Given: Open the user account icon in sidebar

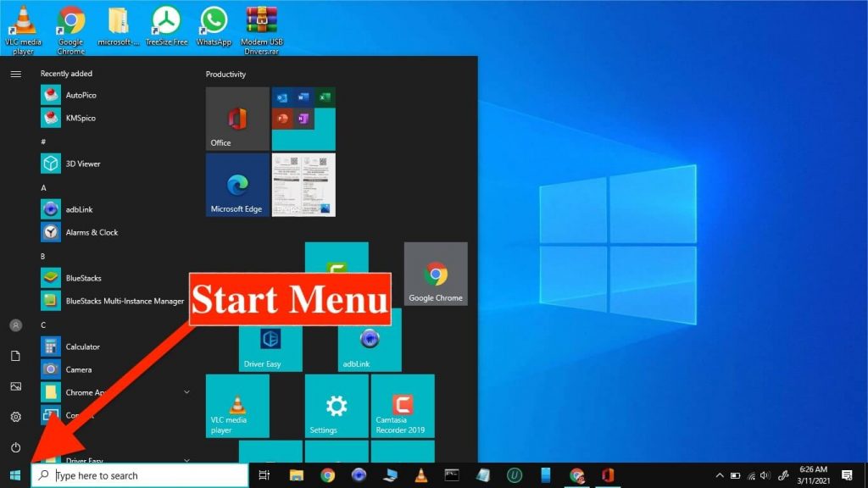Looking at the screenshot, I should [15, 325].
